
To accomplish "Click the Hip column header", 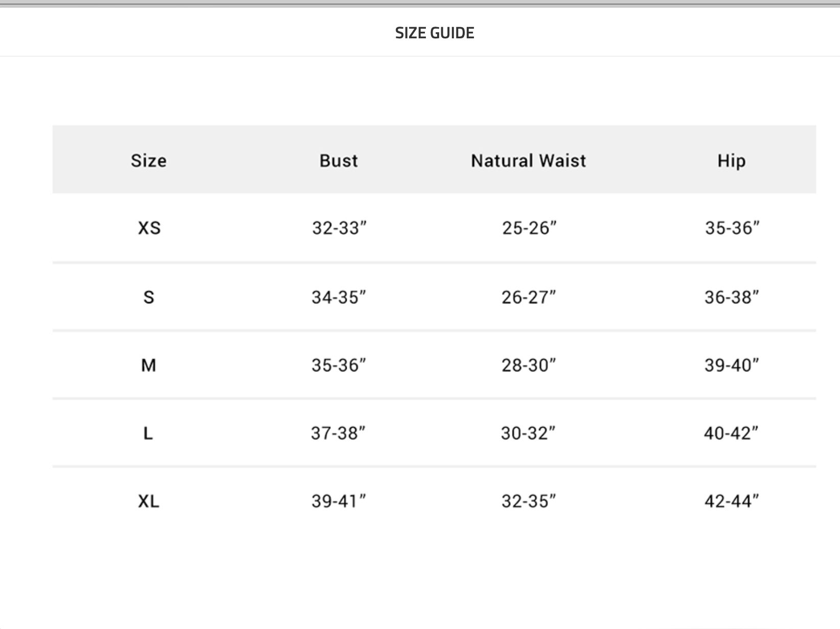I will pos(731,161).
